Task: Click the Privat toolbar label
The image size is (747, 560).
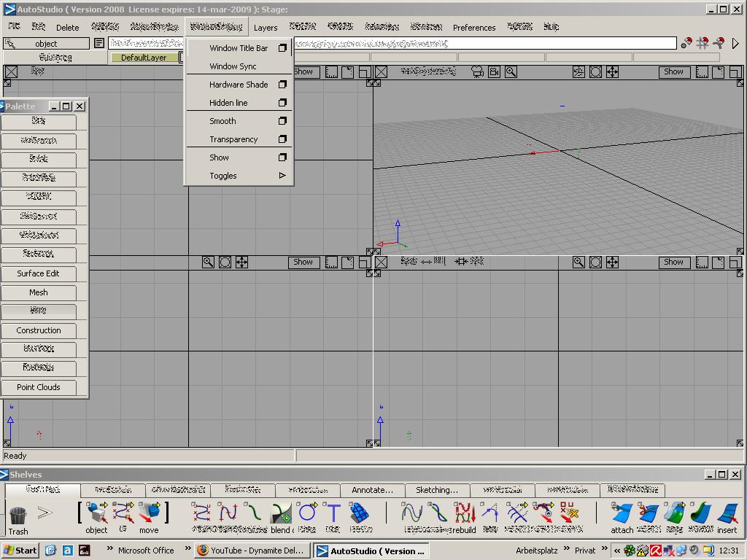Action: [585, 551]
